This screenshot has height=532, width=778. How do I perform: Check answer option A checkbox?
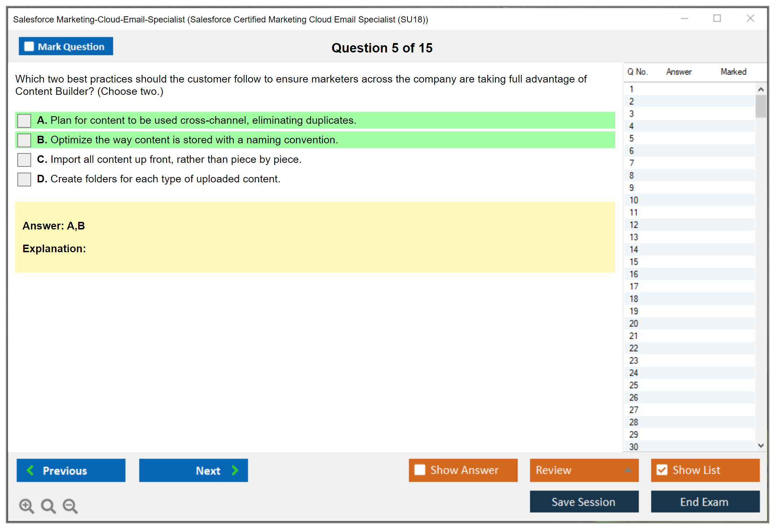point(24,121)
